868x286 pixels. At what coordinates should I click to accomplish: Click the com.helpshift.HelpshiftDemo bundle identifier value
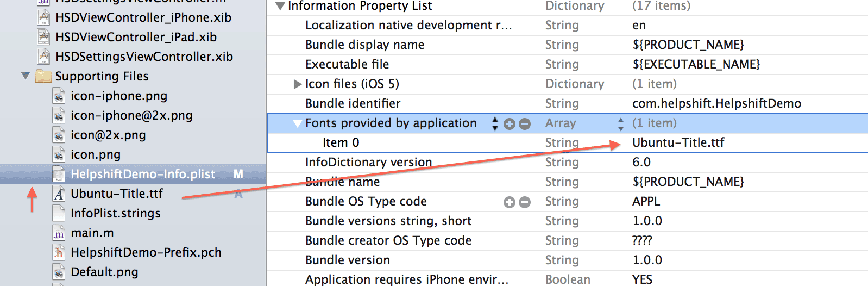coord(716,103)
